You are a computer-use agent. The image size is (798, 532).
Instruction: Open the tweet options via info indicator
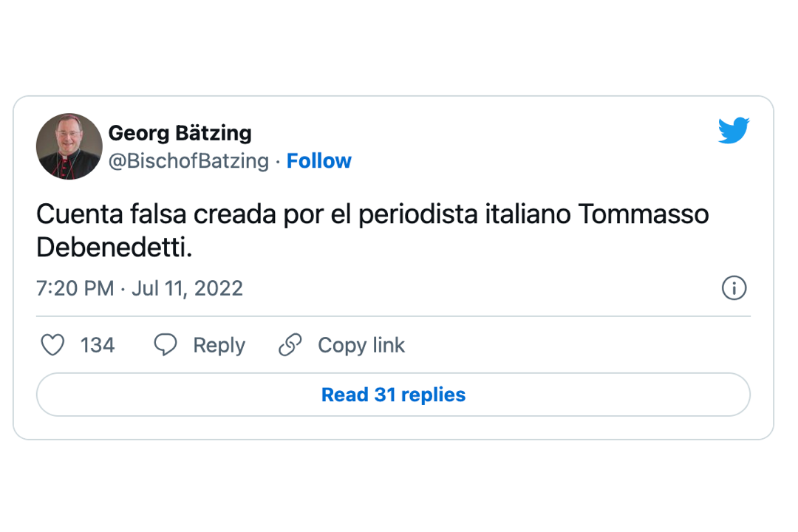click(x=734, y=288)
